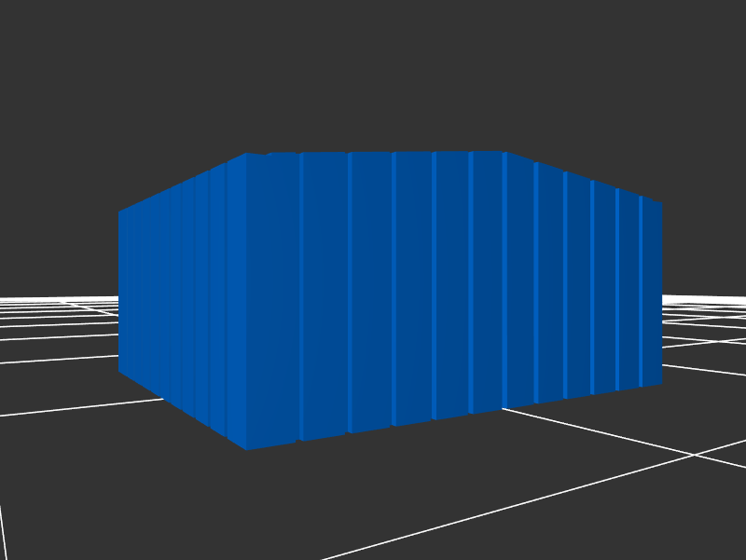This screenshot has height=560, width=746.
Task: Click the empty dark background above the block
Action: tap(373, 75)
